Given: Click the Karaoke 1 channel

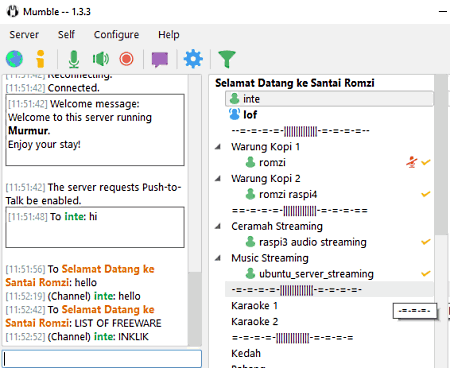Looking at the screenshot, I should click(254, 306).
